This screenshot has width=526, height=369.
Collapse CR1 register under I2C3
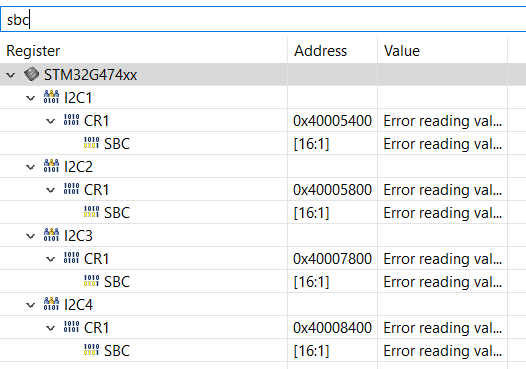click(x=50, y=259)
